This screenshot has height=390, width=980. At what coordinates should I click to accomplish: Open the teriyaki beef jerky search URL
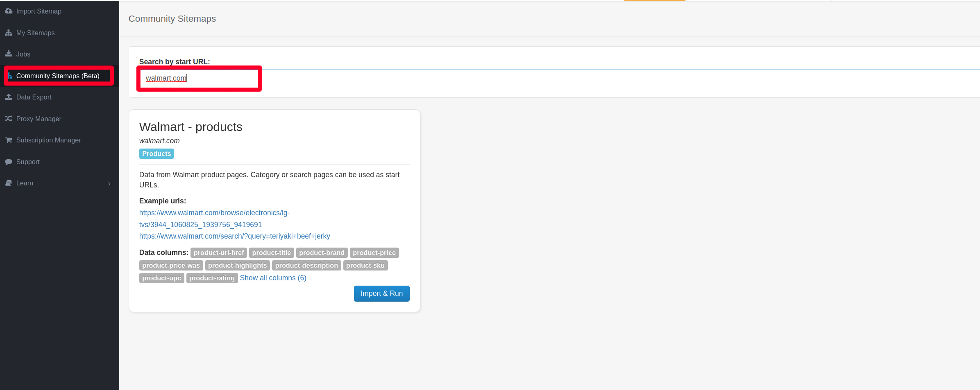coord(234,236)
